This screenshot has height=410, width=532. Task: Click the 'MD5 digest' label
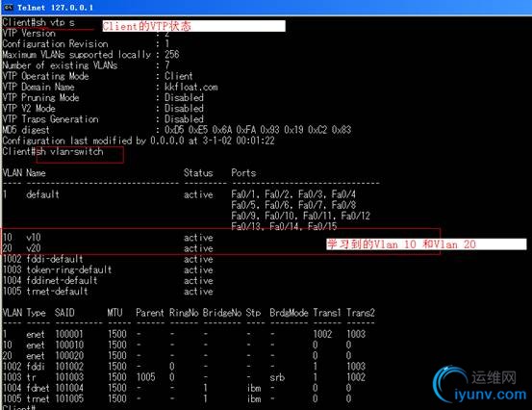(26, 130)
